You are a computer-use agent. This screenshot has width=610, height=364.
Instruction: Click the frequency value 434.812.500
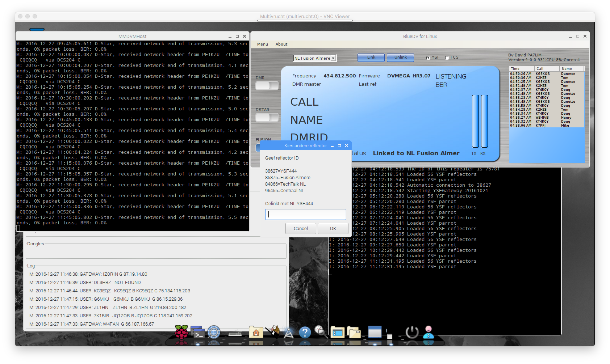coord(339,76)
